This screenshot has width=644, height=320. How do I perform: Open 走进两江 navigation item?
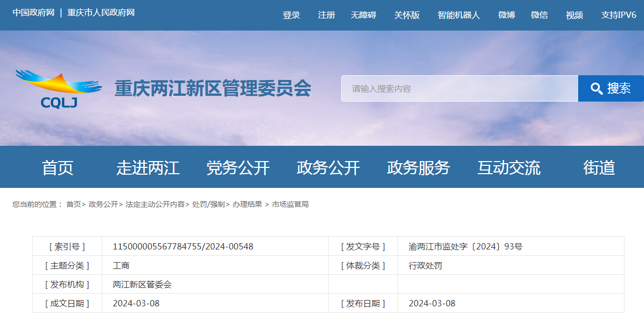(148, 168)
